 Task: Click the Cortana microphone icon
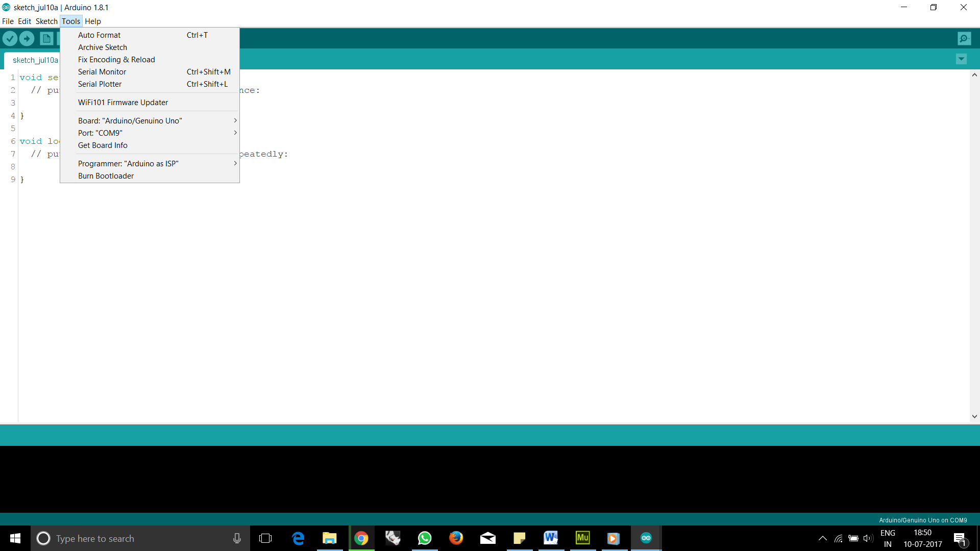(237, 538)
